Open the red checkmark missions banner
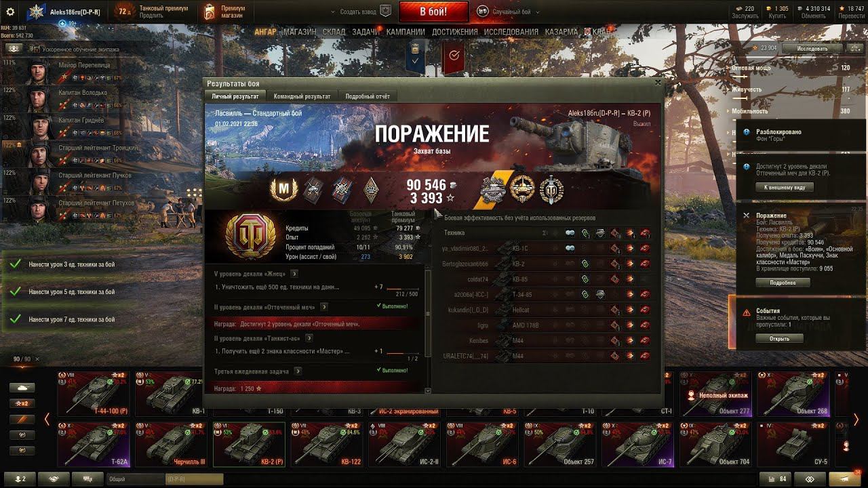This screenshot has width=868, height=488. coord(454,56)
